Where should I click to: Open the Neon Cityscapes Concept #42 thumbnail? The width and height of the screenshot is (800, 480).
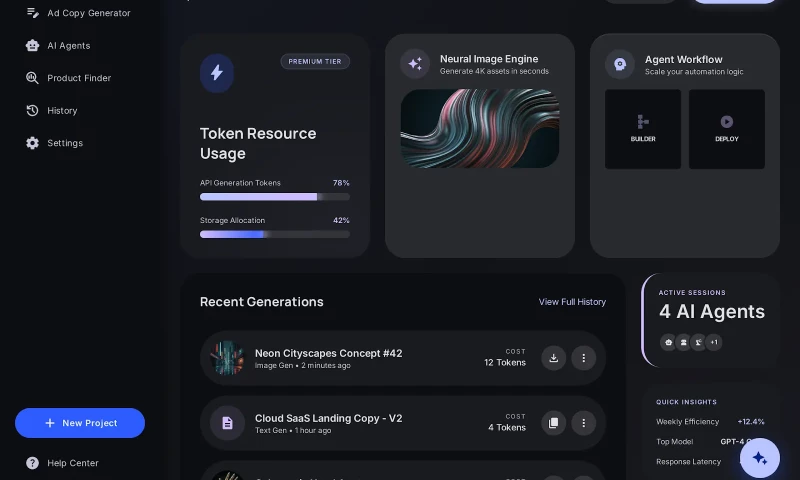[228, 358]
